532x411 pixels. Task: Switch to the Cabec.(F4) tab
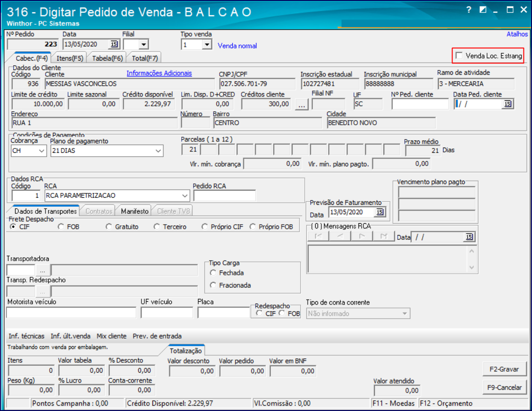coord(32,58)
